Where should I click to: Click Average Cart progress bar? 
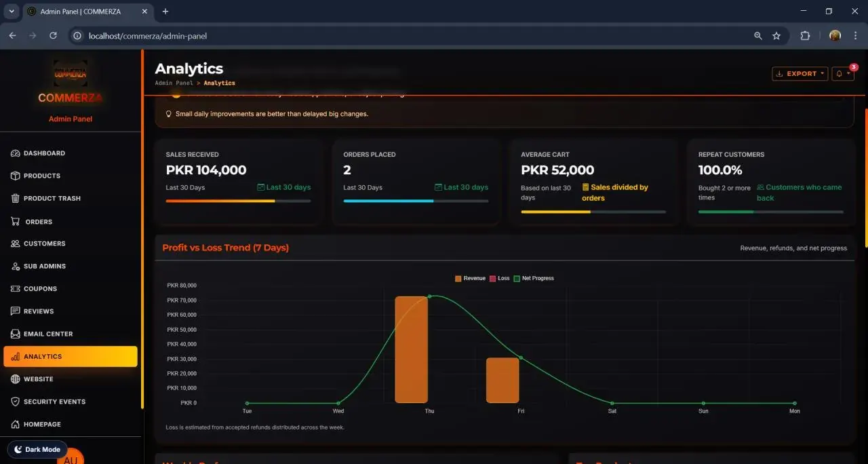click(593, 212)
